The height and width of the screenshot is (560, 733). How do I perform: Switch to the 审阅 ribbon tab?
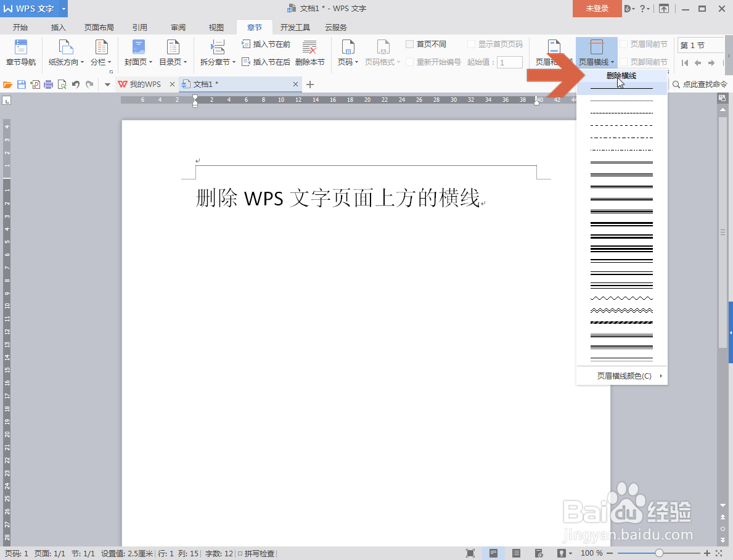tap(178, 28)
